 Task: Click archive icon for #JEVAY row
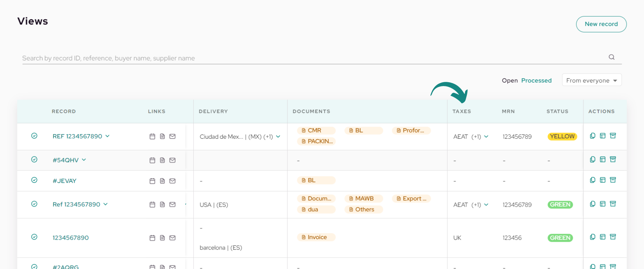(x=613, y=180)
